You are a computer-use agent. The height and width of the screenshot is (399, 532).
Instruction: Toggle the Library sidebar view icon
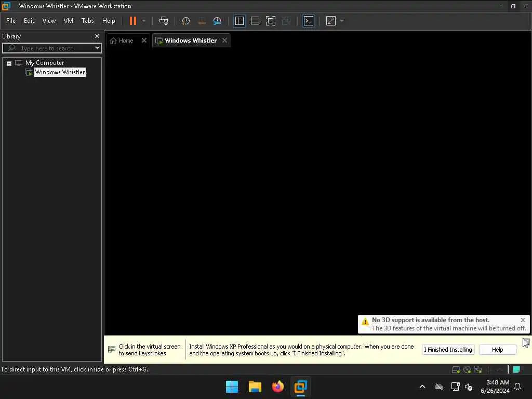pyautogui.click(x=239, y=21)
